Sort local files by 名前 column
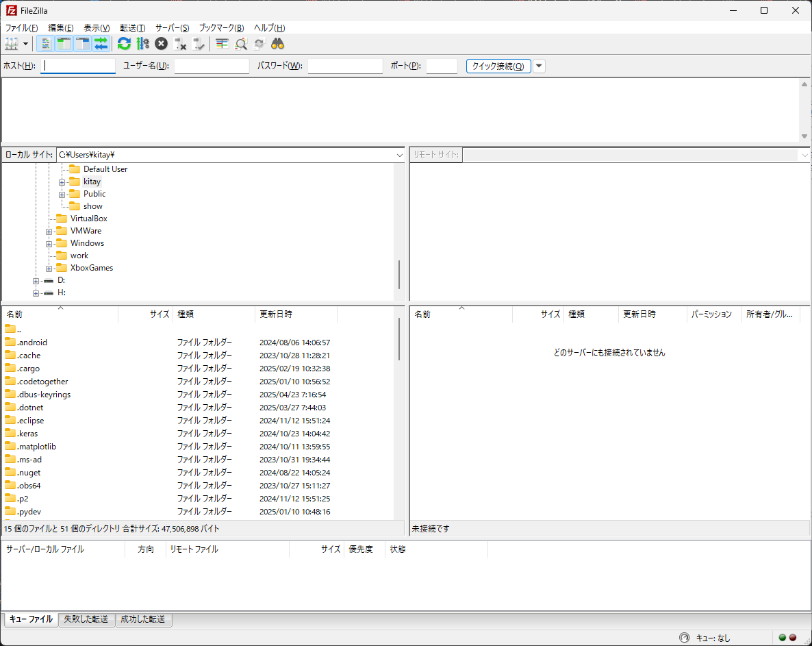The image size is (812, 646). [60, 314]
